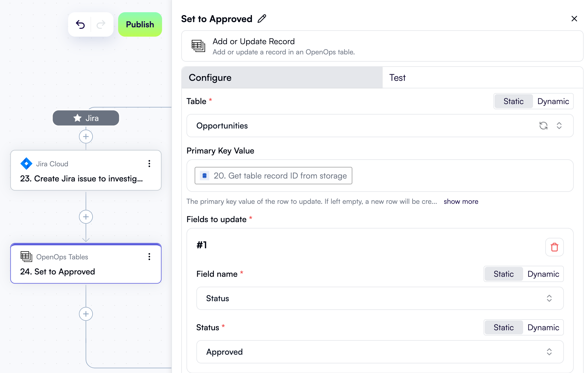Open the three-dot menu on the Jira Cloud step
This screenshot has height=373, width=588.
click(149, 164)
